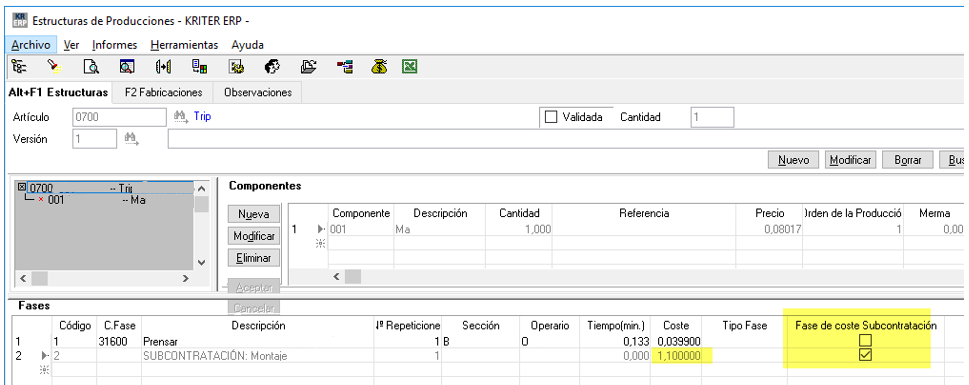Switch to Observaciones tab
Image resolution: width=969 pixels, height=385 pixels.
tap(258, 92)
